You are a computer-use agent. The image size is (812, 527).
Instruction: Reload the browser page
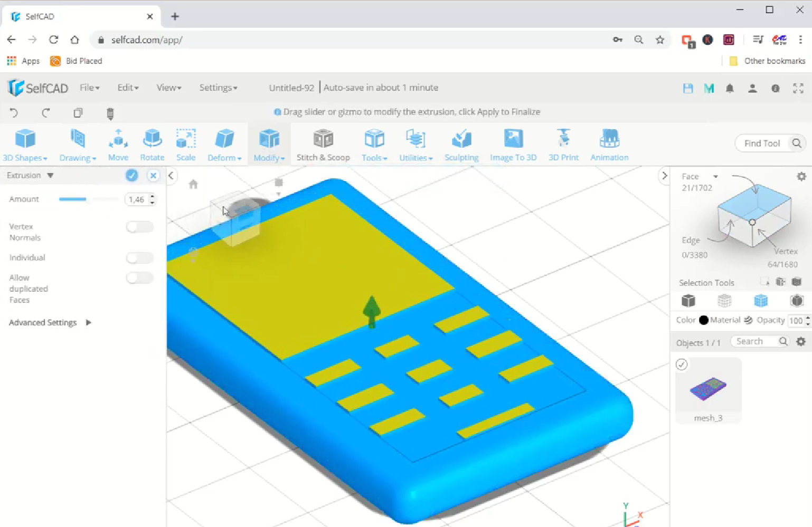[x=54, y=40]
